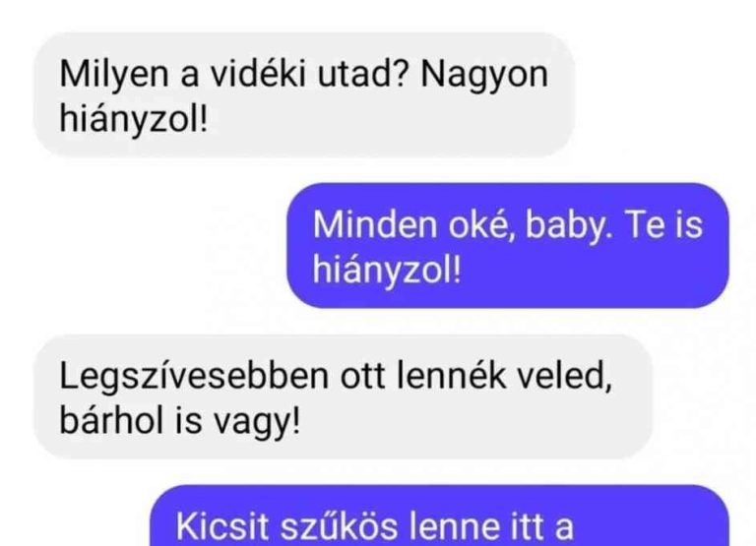Open the 'Kicsit szűkös lenne itt a' message
The image size is (756, 546).
(439, 516)
